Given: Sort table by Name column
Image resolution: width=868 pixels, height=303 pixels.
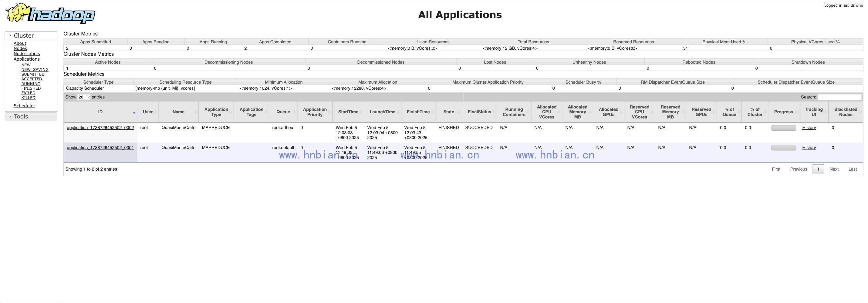Looking at the screenshot, I should tap(179, 112).
